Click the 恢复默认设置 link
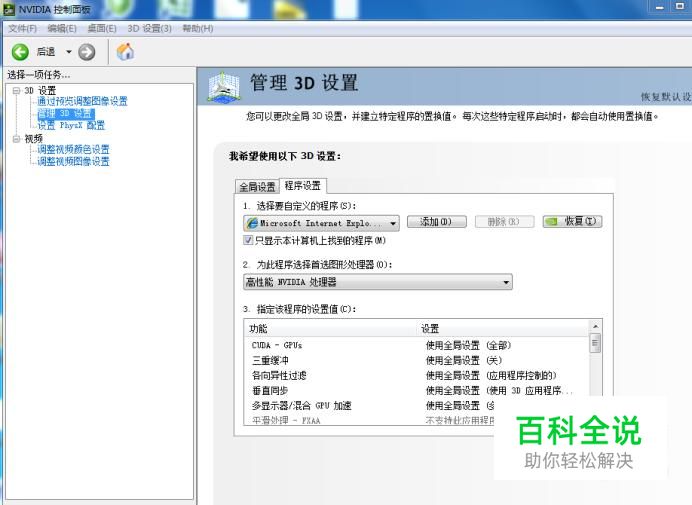 click(x=666, y=97)
